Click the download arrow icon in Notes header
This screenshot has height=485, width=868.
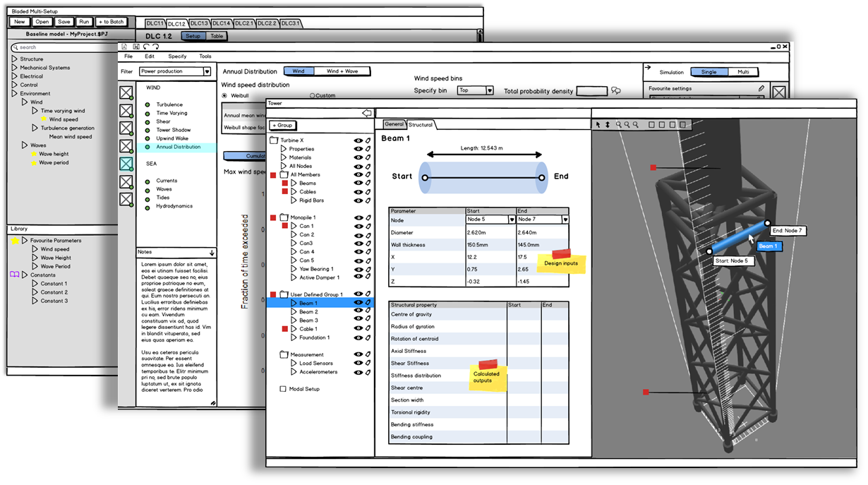[211, 252]
